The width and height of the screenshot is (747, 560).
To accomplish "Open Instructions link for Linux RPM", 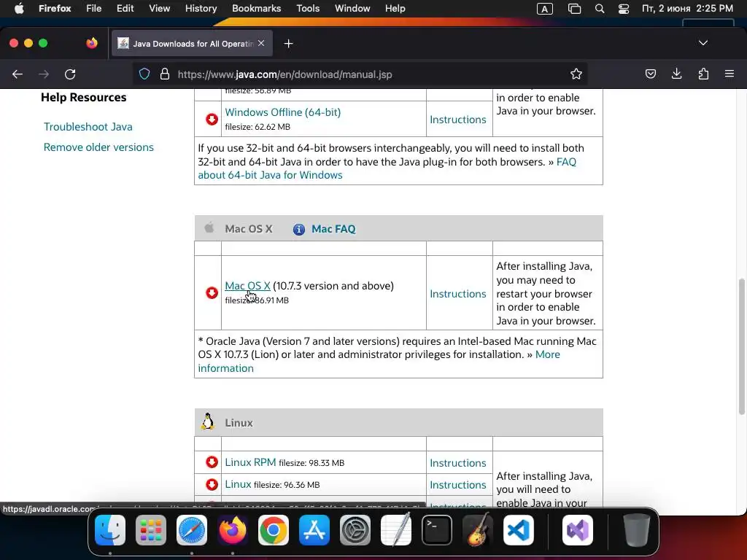I will coord(458,463).
